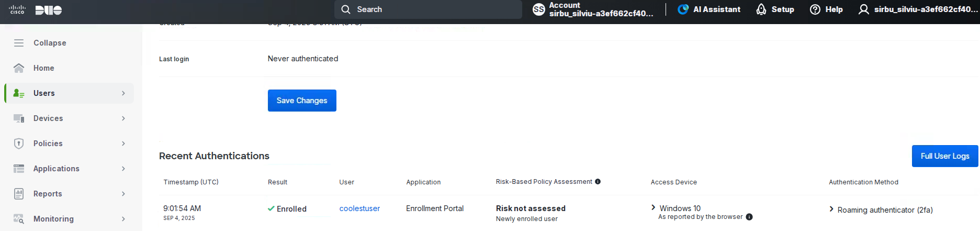
Task: Click the Users sidebar icon
Action: [x=19, y=93]
